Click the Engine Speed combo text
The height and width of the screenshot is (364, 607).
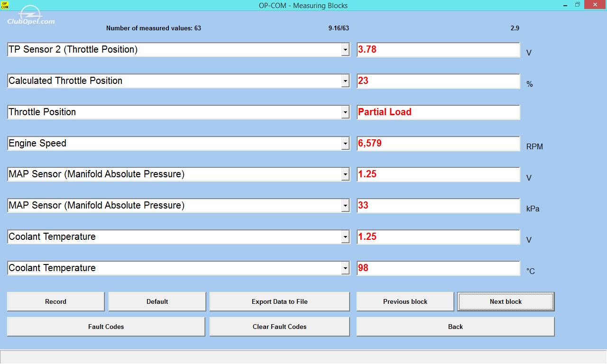[x=37, y=143]
